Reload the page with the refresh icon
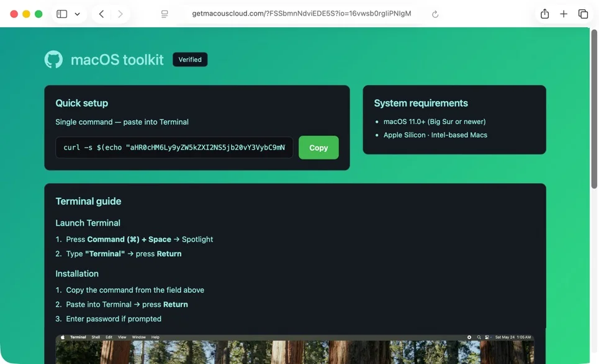The width and height of the screenshot is (599, 364). click(x=435, y=14)
